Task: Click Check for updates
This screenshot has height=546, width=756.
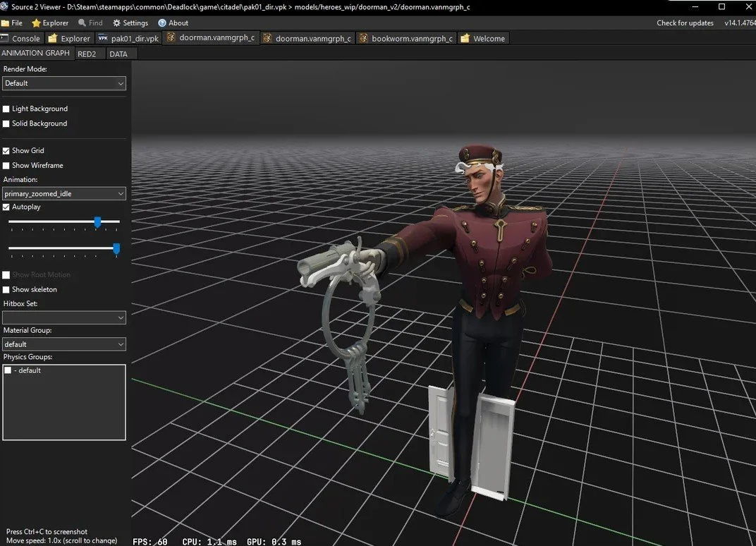Action: tap(685, 23)
